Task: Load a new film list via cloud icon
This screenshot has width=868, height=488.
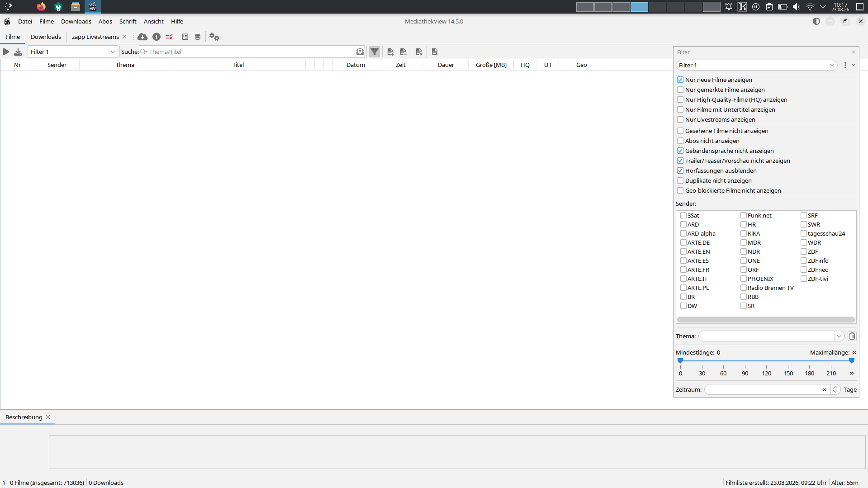Action: coord(142,37)
